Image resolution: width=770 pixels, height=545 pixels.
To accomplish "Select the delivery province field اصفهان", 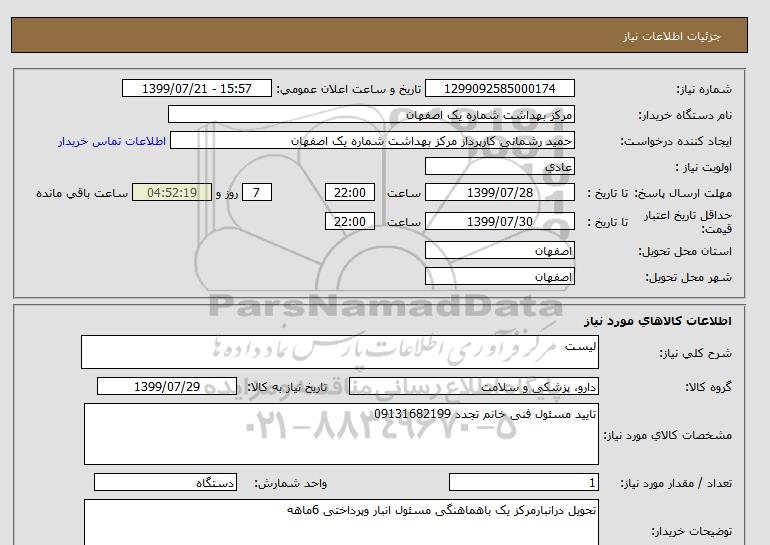I will coord(499,250).
